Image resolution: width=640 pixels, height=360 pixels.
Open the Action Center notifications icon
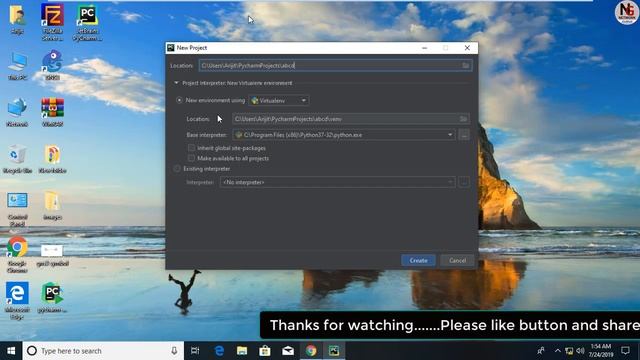(x=625, y=351)
